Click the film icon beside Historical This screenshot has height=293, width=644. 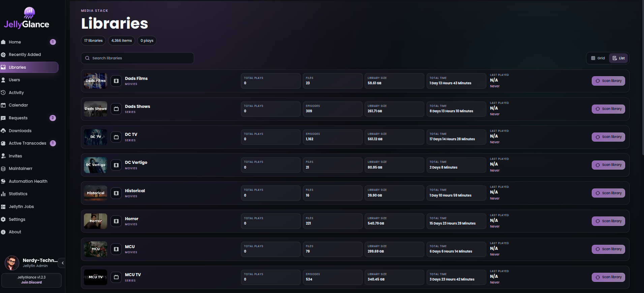pyautogui.click(x=116, y=193)
